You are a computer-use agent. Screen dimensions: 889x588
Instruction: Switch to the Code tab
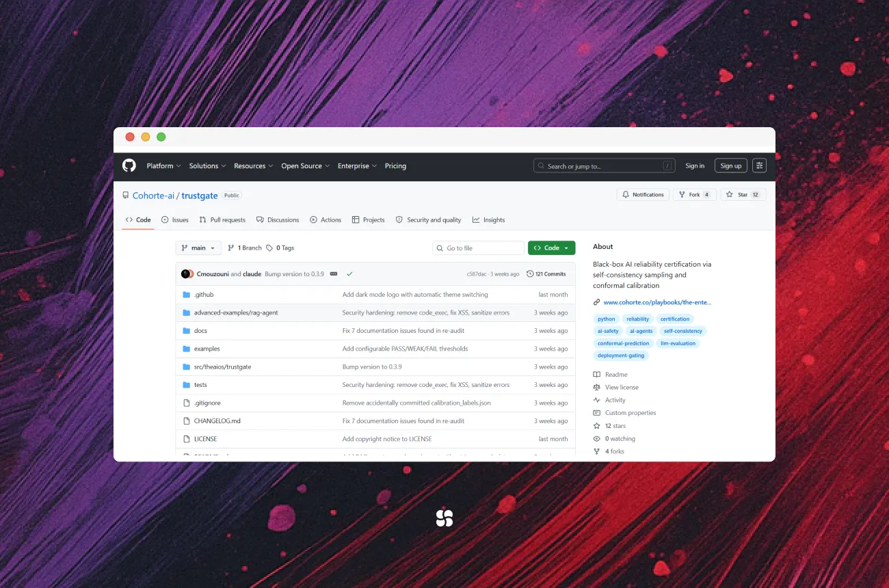click(x=138, y=220)
